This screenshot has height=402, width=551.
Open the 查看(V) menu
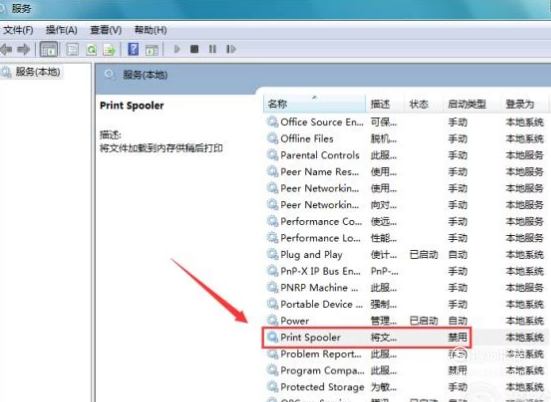coord(106,30)
